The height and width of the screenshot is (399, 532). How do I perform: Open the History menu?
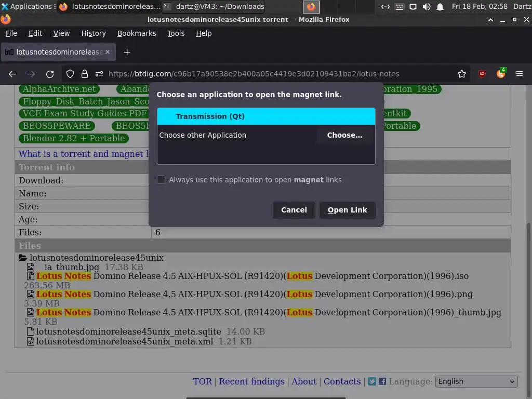[x=94, y=33]
